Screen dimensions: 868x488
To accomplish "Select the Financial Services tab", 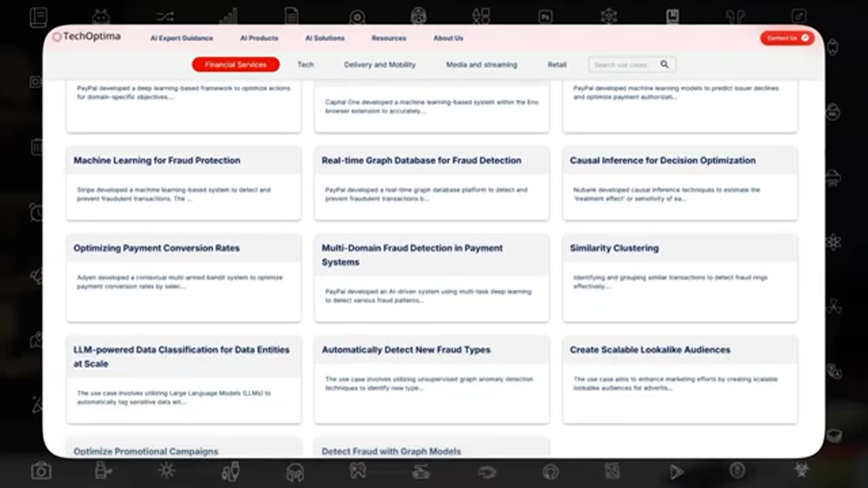I will tap(236, 64).
